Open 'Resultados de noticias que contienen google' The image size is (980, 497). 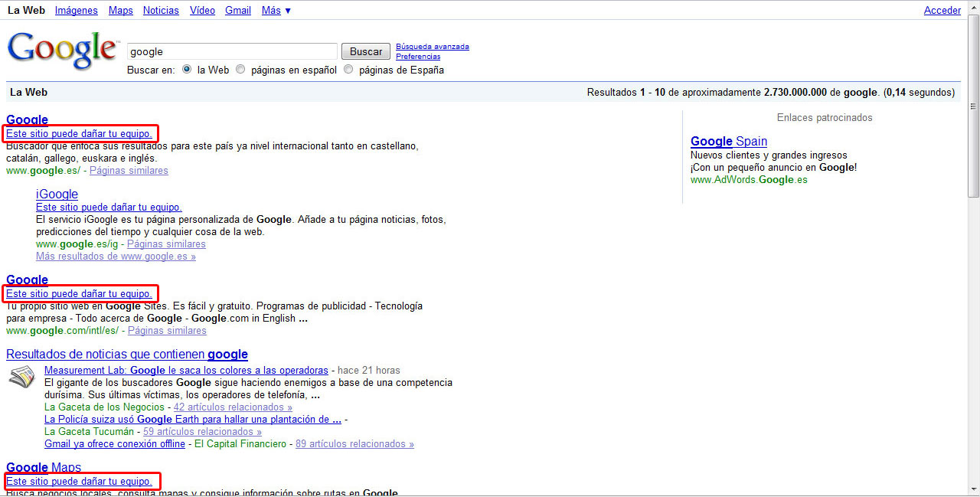127,355
